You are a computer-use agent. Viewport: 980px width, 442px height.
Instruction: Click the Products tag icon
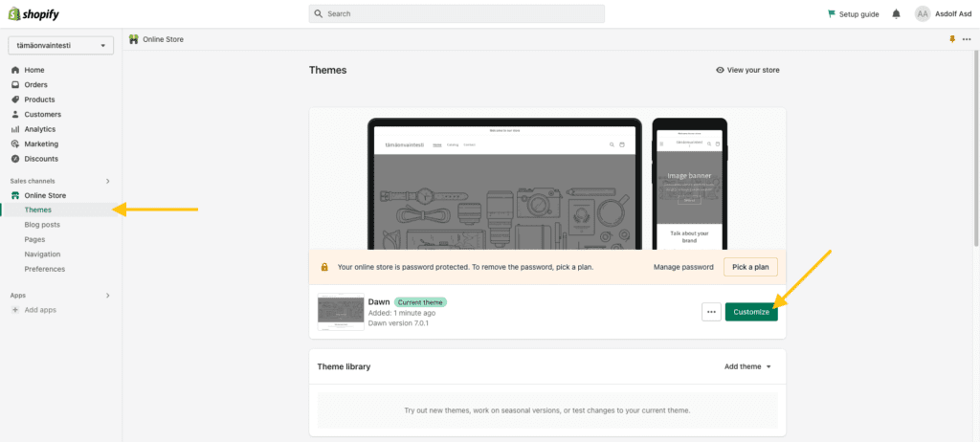pyautogui.click(x=15, y=99)
